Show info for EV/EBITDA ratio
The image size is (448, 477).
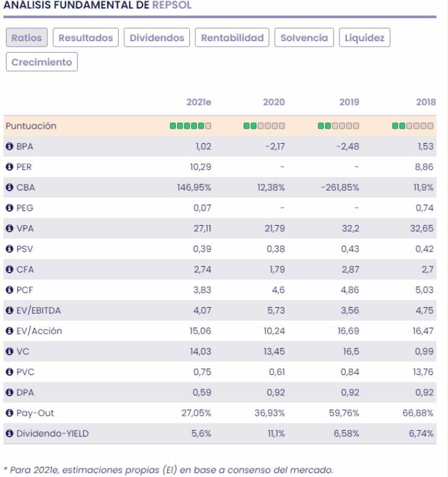[10, 311]
